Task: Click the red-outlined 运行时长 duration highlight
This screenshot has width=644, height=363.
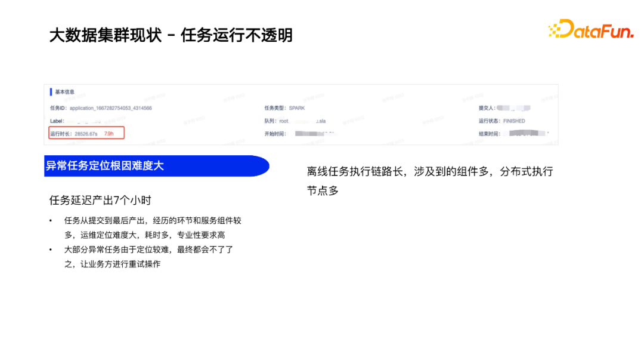Action: point(86,133)
